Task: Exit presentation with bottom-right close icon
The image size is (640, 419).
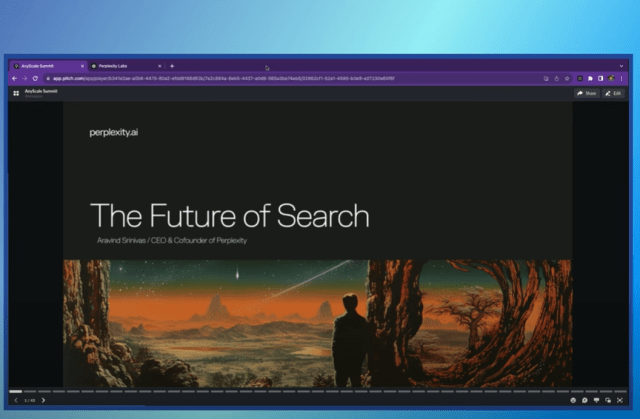Action: coord(620,400)
